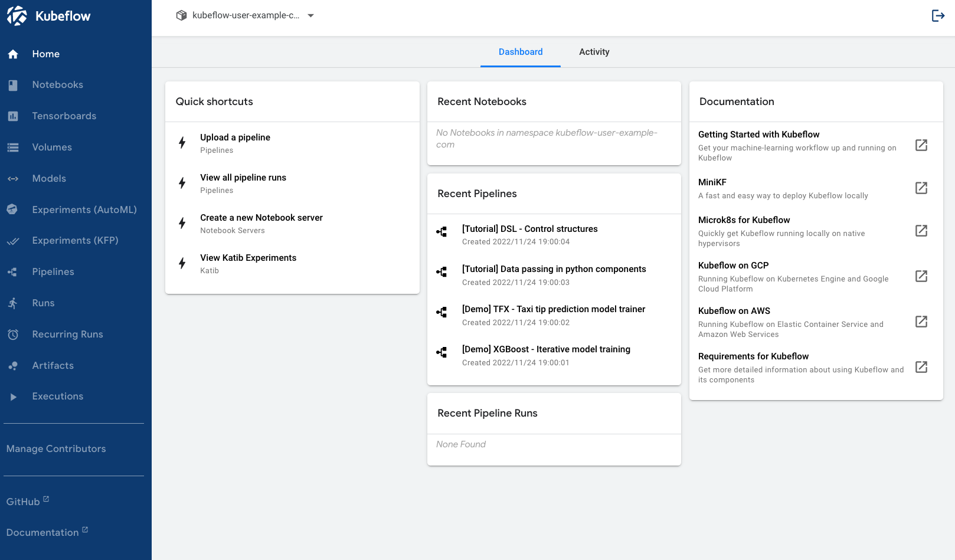Viewport: 955px width, 560px height.
Task: Switch to the Activity tab
Action: (x=594, y=52)
